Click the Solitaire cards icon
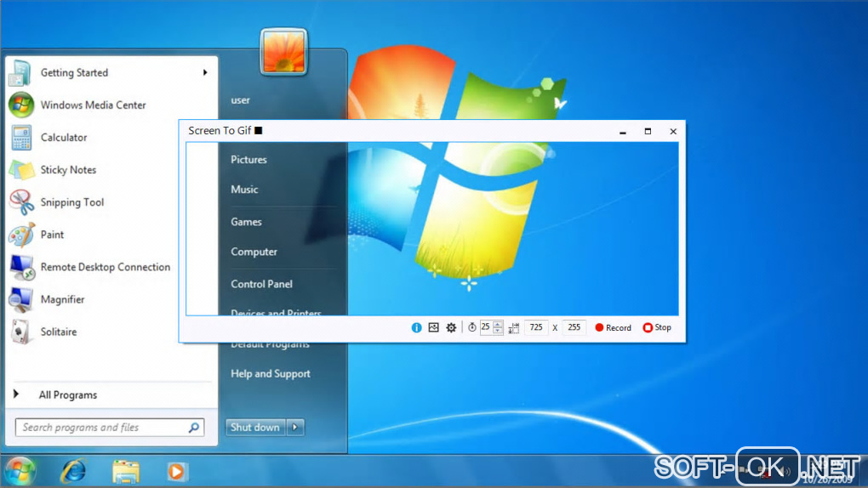Screen dimensions: 868x488 pos(21,332)
